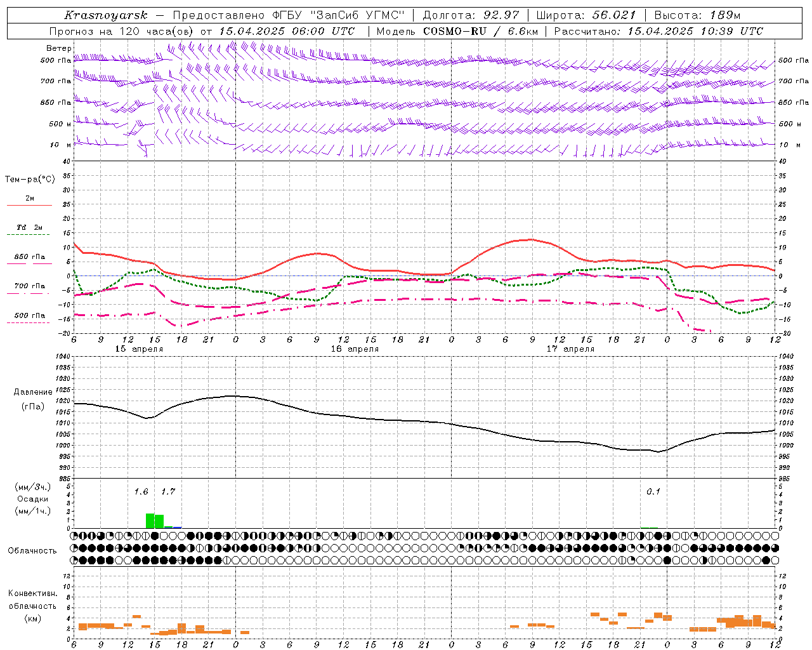Click the Высота: 189м header value
Screen dimensions: 812x650
pos(697,15)
